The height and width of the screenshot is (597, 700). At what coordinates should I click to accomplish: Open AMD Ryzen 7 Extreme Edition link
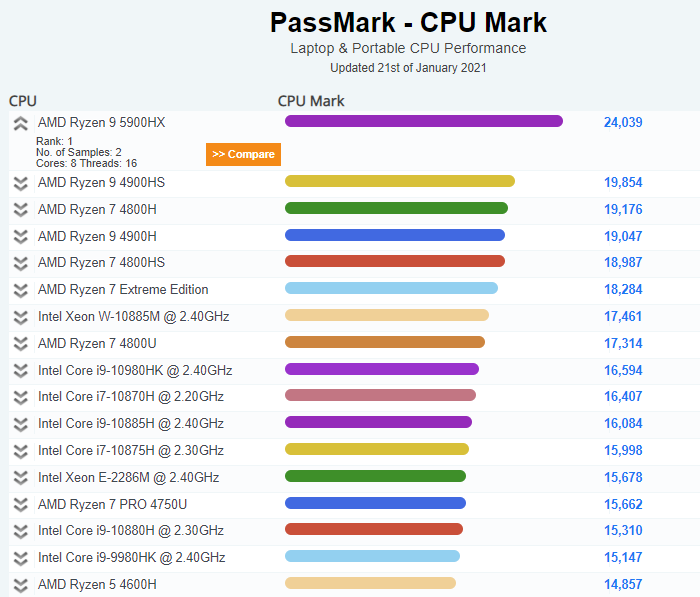123,289
